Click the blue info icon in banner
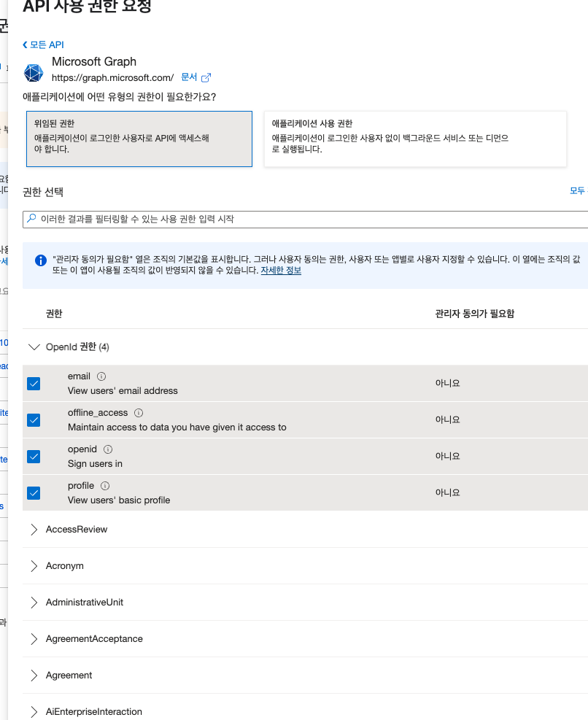 pyautogui.click(x=41, y=260)
